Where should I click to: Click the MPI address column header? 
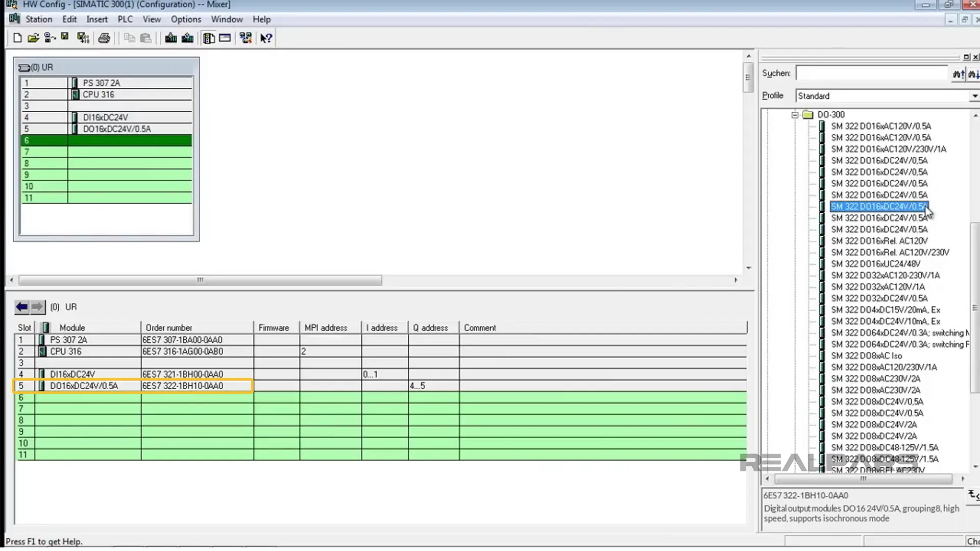[x=330, y=328]
